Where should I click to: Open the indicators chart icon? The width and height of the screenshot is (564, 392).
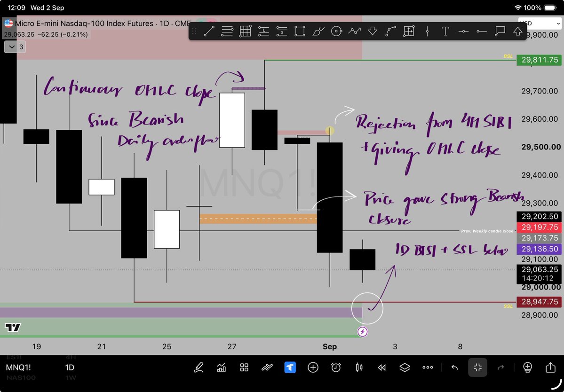point(221,367)
